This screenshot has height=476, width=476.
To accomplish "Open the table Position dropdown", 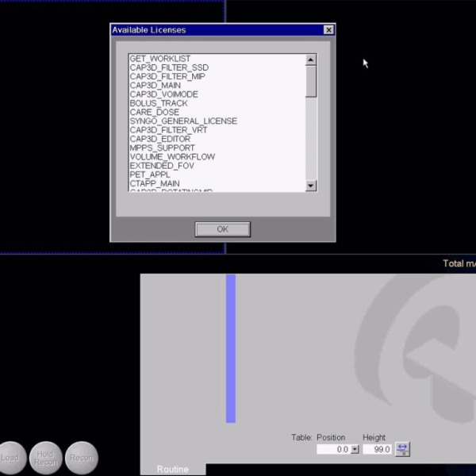I will click(355, 449).
